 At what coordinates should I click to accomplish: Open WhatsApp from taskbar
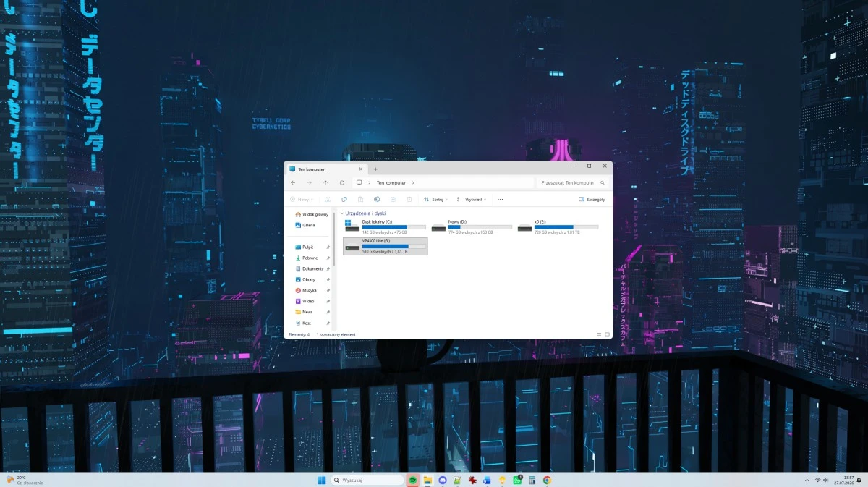[x=517, y=480]
